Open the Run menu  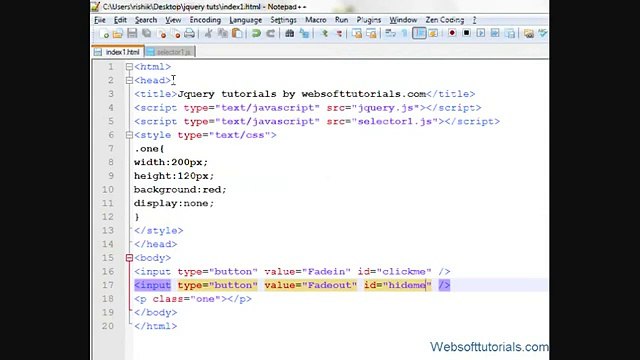(341, 20)
